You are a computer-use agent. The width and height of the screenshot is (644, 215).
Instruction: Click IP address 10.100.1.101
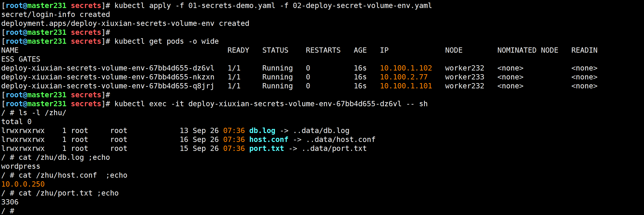point(406,86)
